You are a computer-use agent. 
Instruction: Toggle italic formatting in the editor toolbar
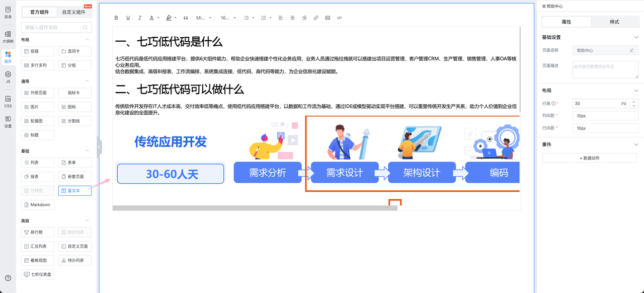(139, 18)
